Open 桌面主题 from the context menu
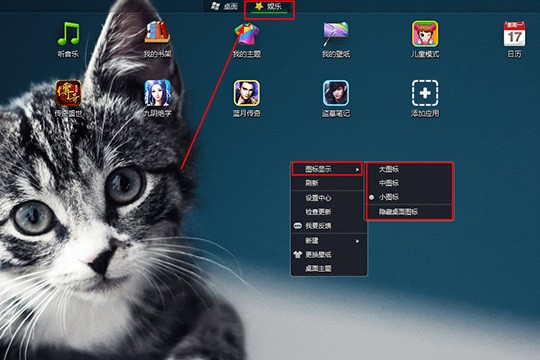This screenshot has height=360, width=540. pyautogui.click(x=328, y=268)
